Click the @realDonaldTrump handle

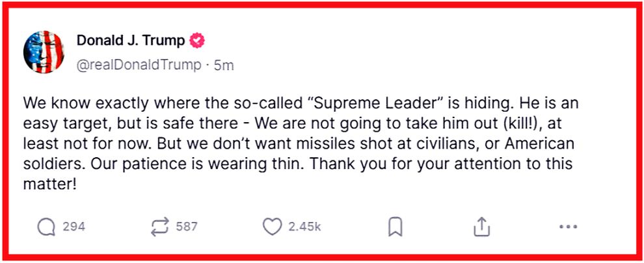tap(138, 65)
